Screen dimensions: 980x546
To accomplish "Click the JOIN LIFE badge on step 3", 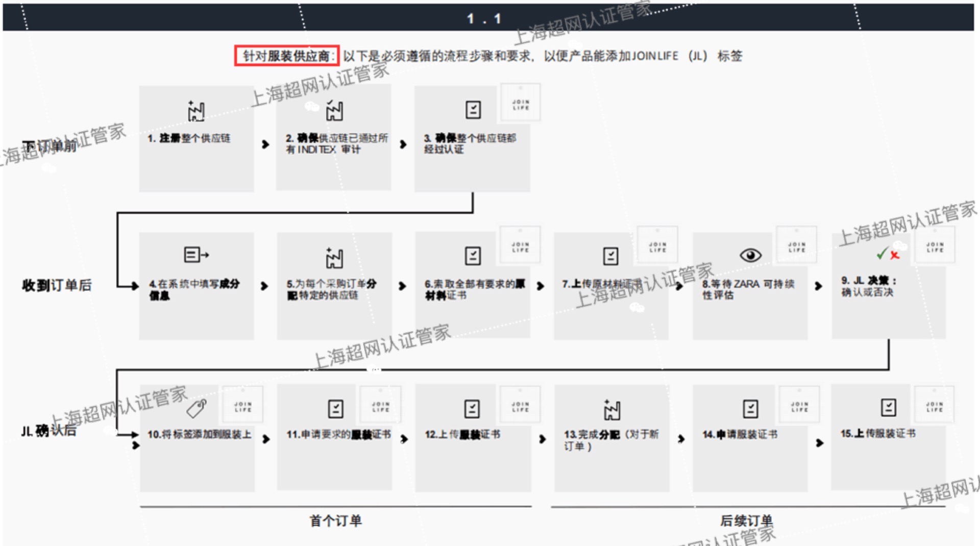I will (x=521, y=103).
